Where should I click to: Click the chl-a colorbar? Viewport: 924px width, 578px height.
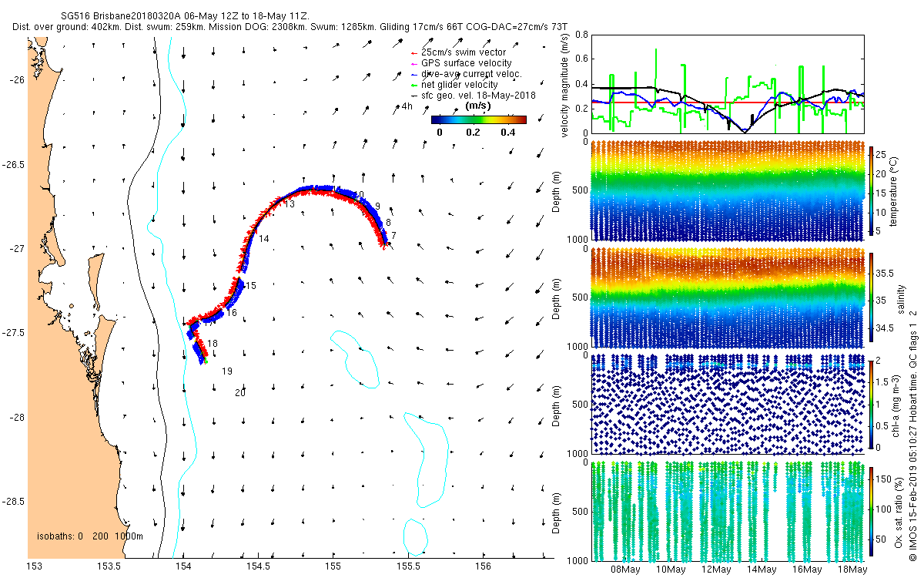click(x=872, y=404)
